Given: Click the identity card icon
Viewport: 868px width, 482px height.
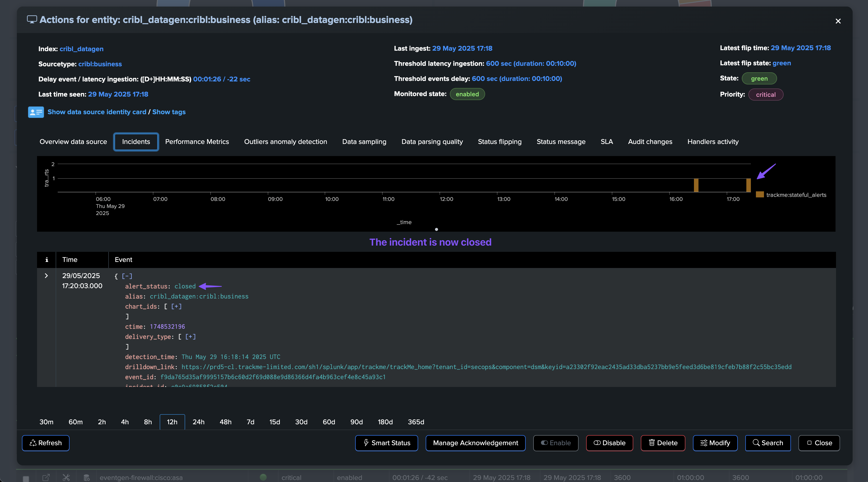Looking at the screenshot, I should pyautogui.click(x=36, y=112).
